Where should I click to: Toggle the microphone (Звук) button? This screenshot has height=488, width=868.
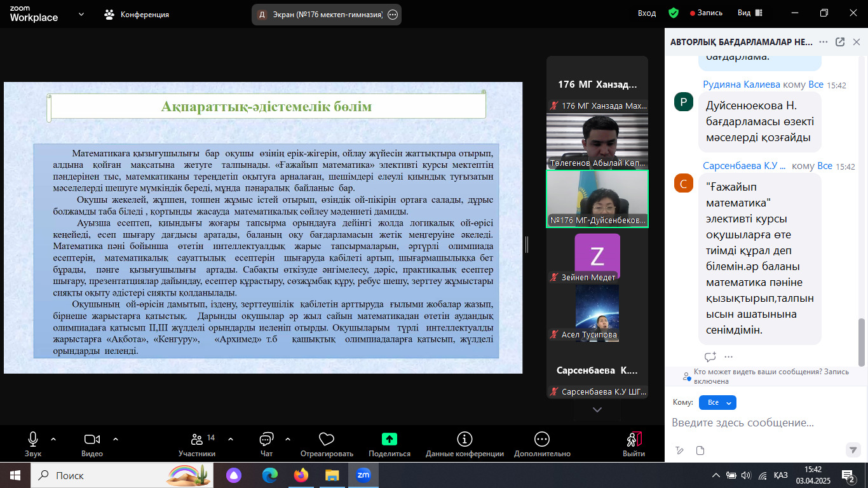pos(33,440)
